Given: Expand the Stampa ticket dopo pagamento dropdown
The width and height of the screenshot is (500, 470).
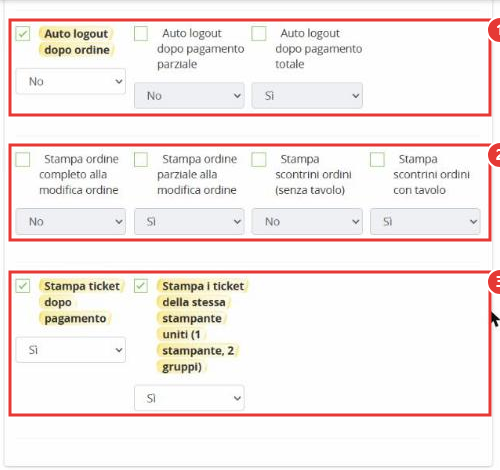Looking at the screenshot, I should 71,350.
